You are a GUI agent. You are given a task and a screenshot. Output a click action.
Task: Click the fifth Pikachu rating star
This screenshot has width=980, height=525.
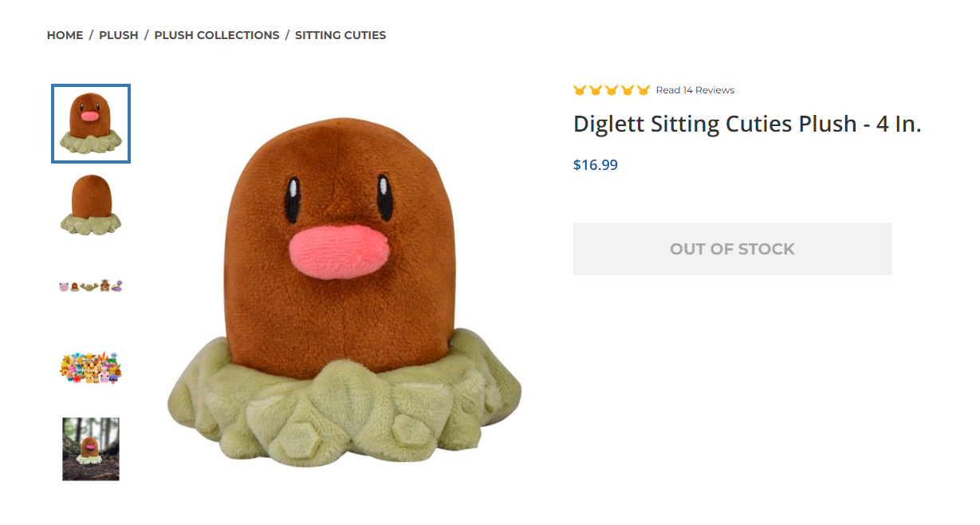(x=643, y=90)
